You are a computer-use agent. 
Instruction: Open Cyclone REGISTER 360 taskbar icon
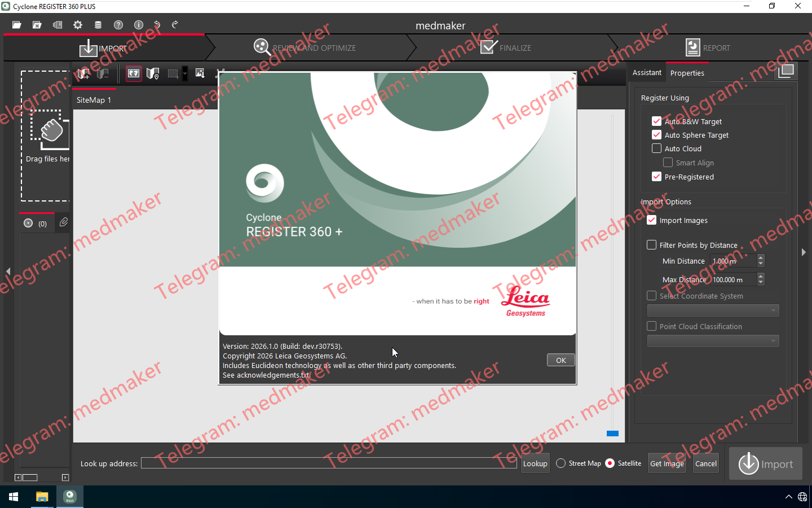point(70,497)
